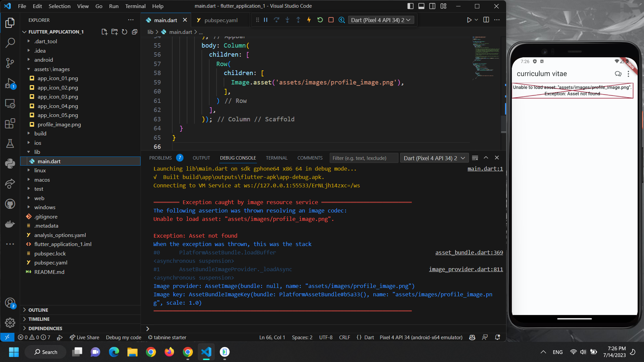Open the Extensions view

[10, 123]
